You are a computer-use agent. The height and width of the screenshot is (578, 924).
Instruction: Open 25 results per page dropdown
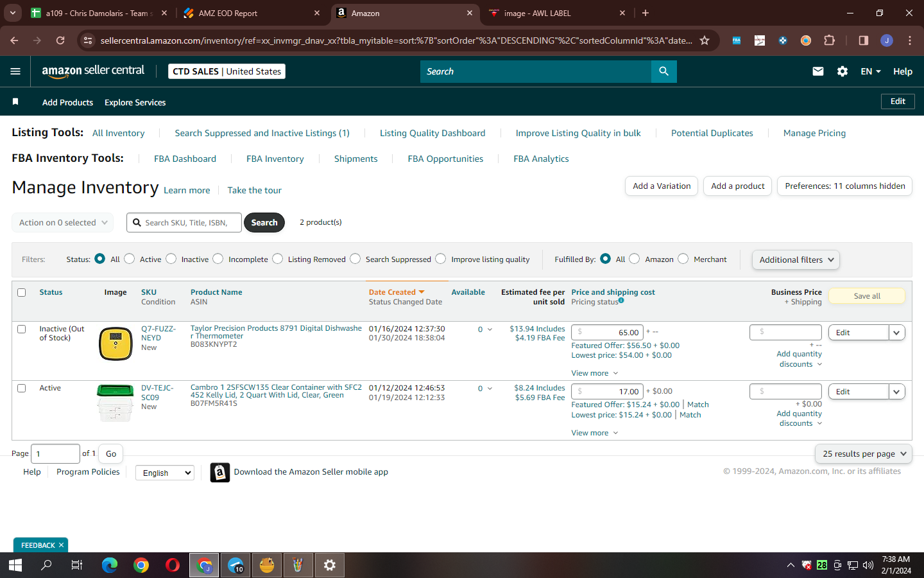[864, 453]
